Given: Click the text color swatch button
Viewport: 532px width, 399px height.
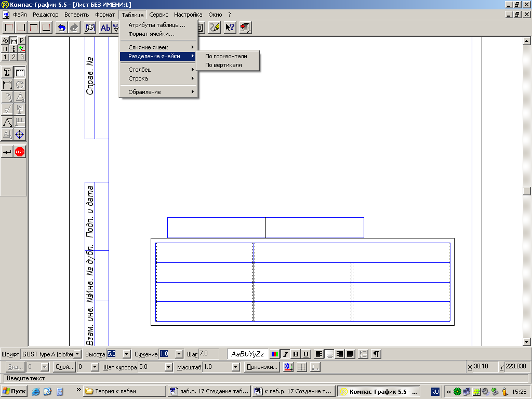Looking at the screenshot, I should tap(275, 354).
